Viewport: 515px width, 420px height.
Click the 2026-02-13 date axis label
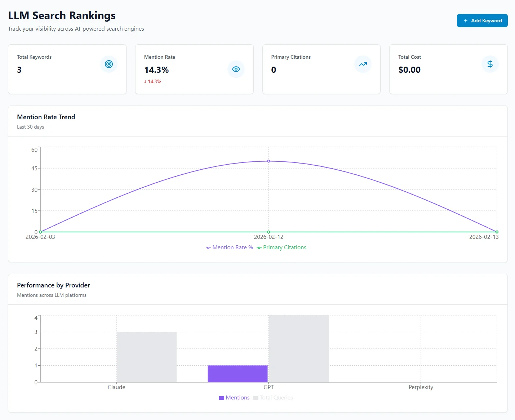point(484,237)
